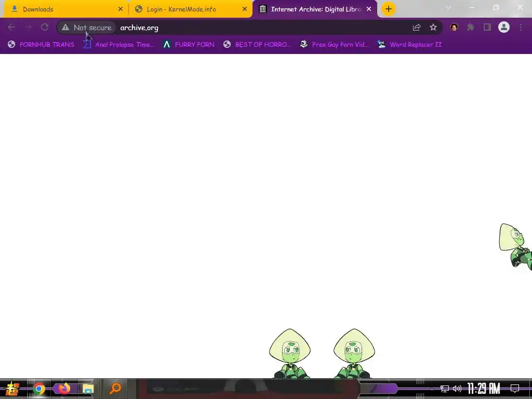Screen dimensions: 532x399
Task: Open the Chrome profile menu
Action: [504, 27]
